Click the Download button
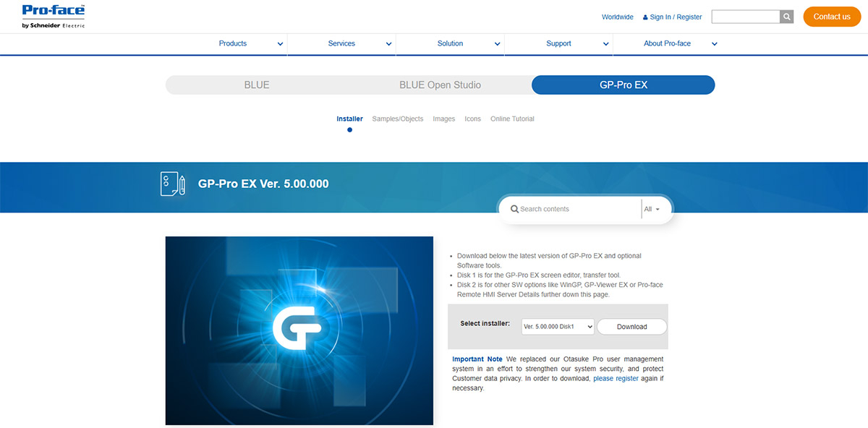Screen dimensions: 868x428 pos(632,327)
